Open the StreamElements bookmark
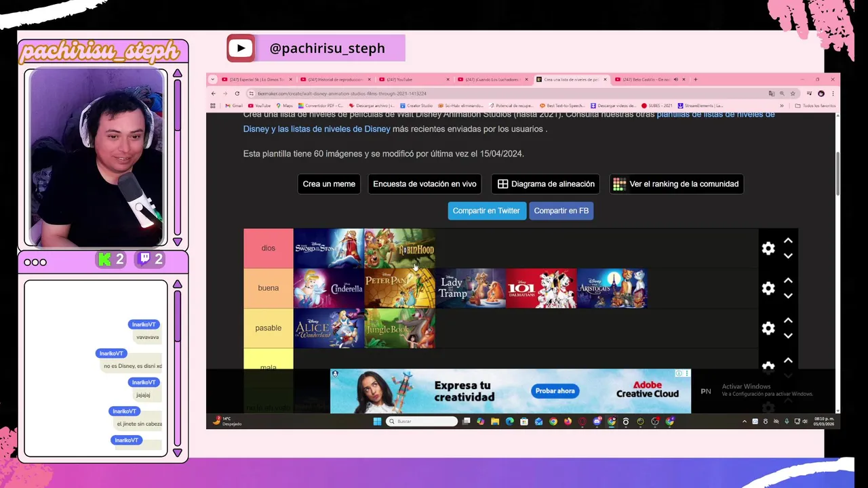Screen dimensions: 868x488 (x=700, y=106)
